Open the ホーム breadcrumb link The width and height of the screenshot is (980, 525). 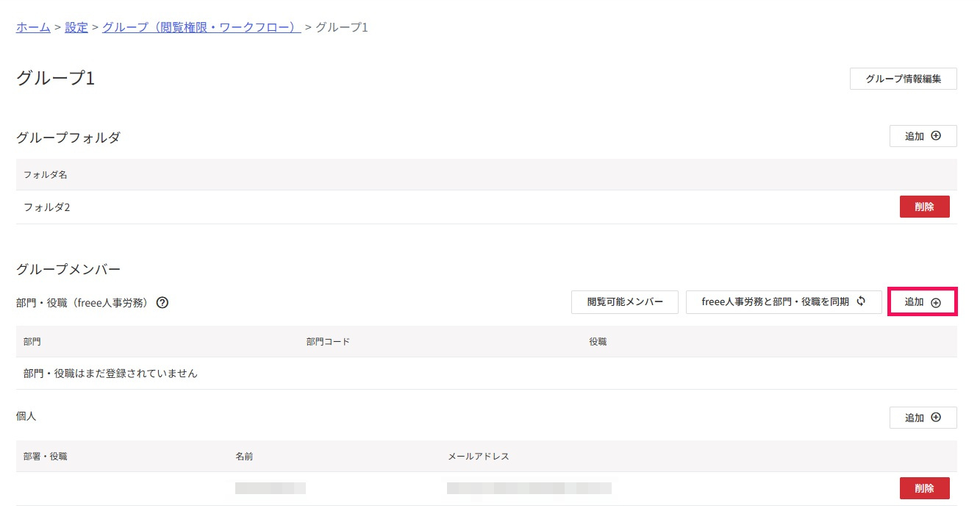click(x=33, y=27)
